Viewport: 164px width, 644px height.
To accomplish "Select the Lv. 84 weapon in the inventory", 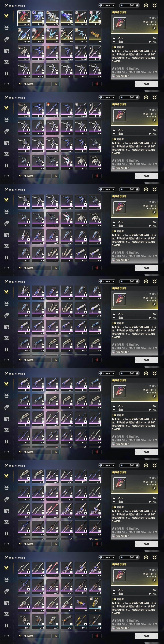I will tap(52, 35).
